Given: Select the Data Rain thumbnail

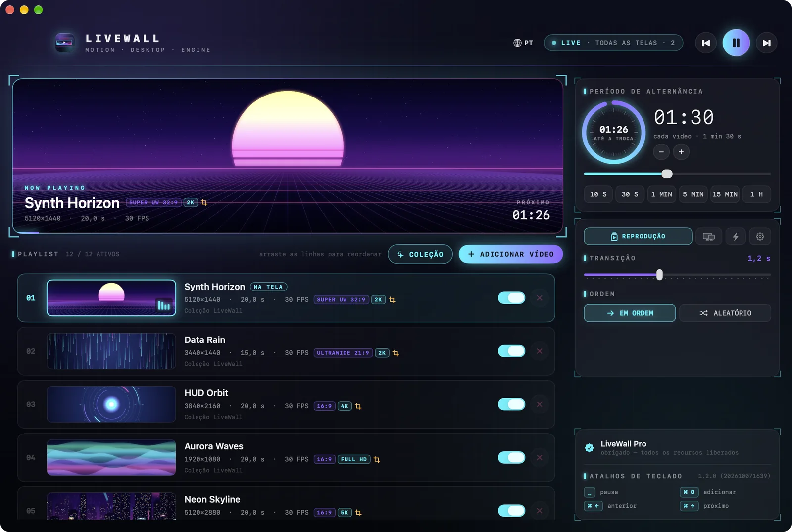Looking at the screenshot, I should [x=111, y=351].
